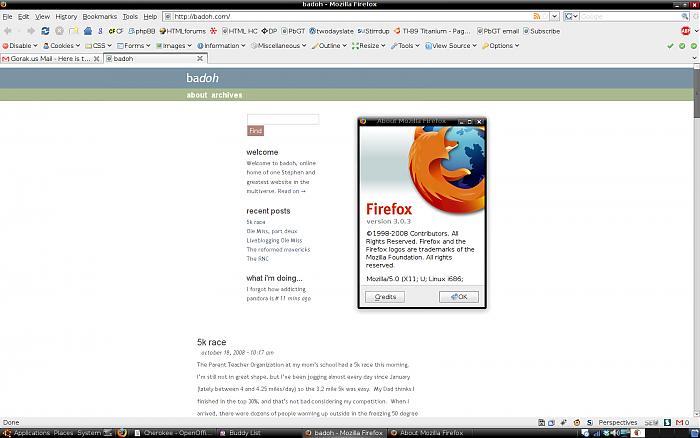The height and width of the screenshot is (438, 700).
Task: Expand the Images dropdown
Action: [x=174, y=46]
